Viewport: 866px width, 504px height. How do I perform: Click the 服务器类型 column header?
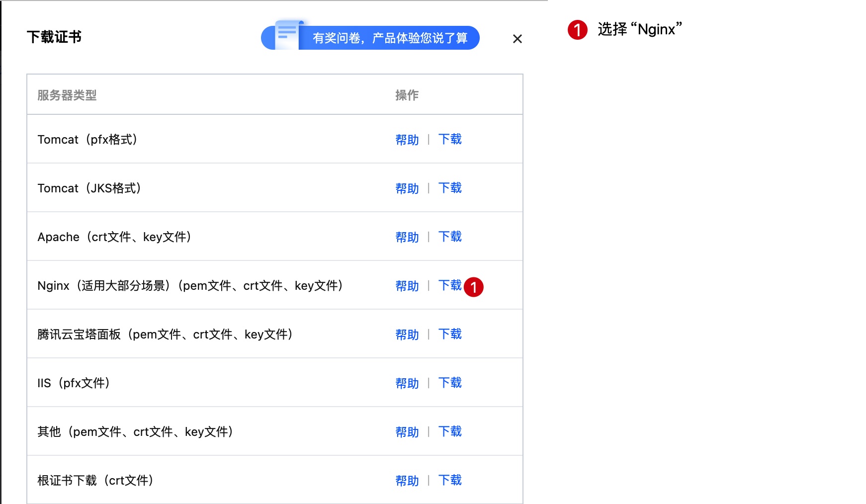click(x=67, y=95)
